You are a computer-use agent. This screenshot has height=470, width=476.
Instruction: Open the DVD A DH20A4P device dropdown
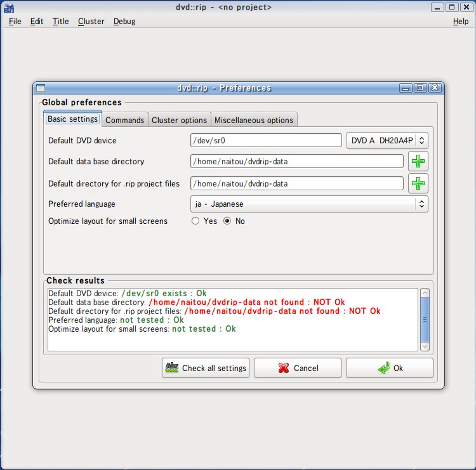[387, 140]
